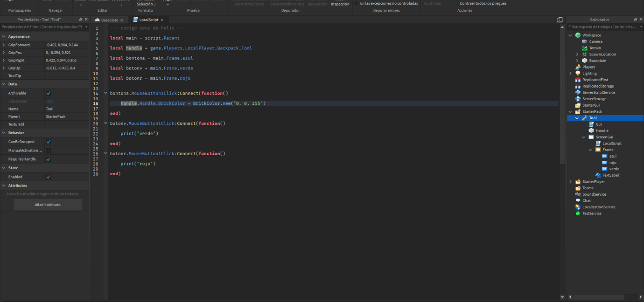Image resolution: width=644 pixels, height=302 pixels.
Task: Click the Baseplate part icon in Explorer
Action: 584,61
